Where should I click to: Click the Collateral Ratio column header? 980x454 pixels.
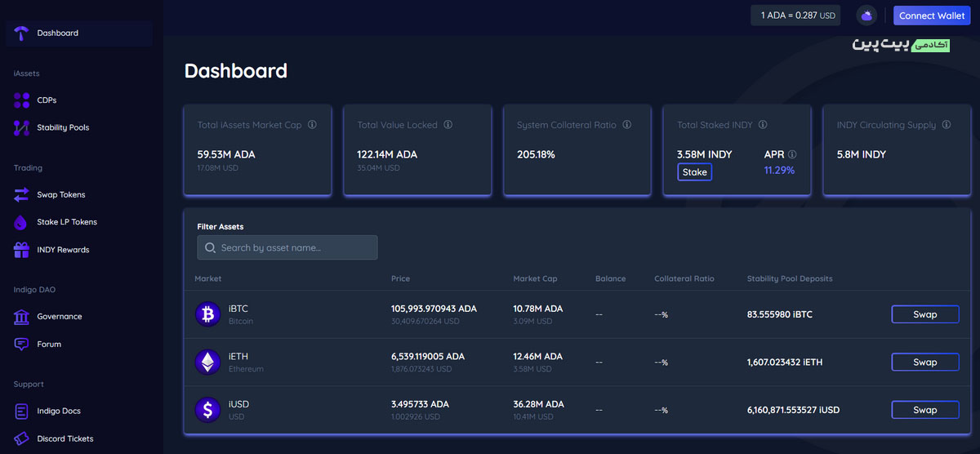pyautogui.click(x=684, y=279)
